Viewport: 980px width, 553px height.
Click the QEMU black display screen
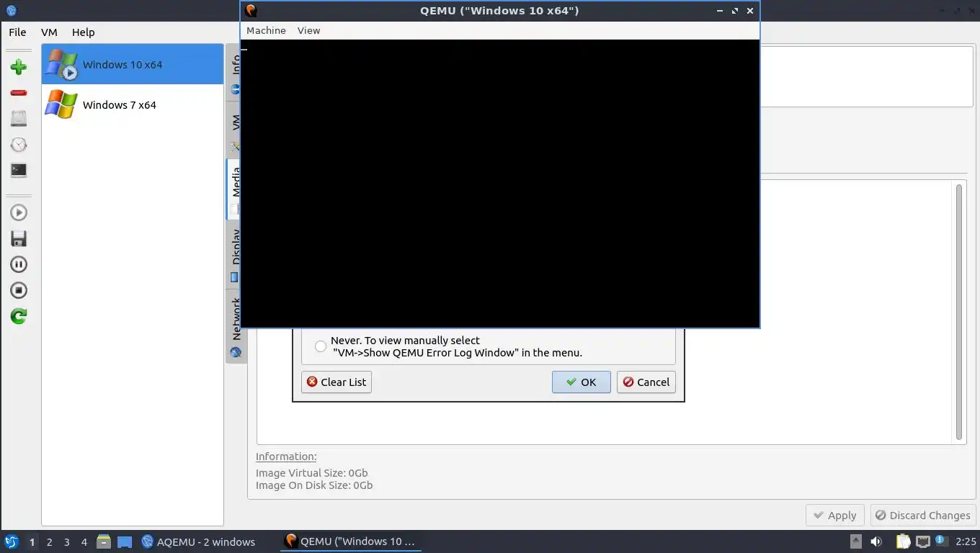tap(500, 184)
